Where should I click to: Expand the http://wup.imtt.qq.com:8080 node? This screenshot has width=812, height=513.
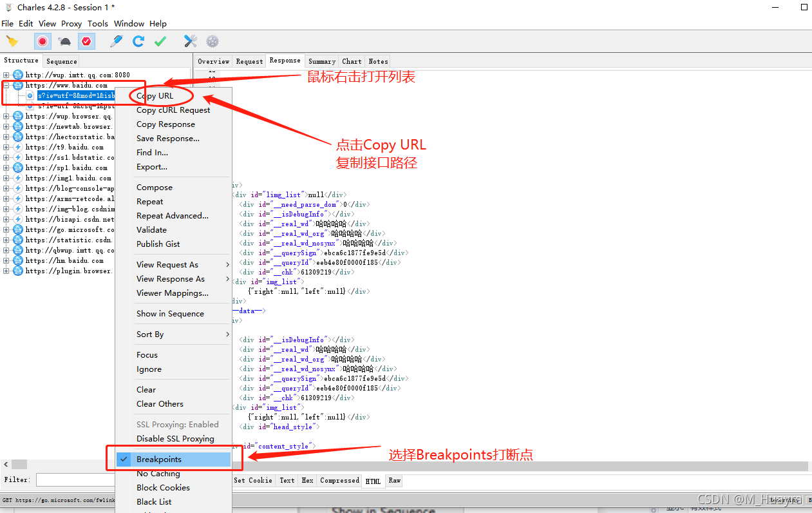(x=6, y=75)
